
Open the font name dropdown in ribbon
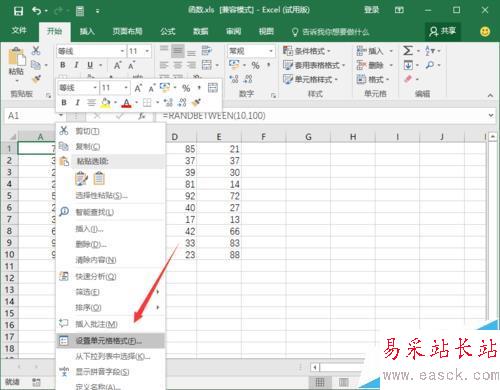122,51
